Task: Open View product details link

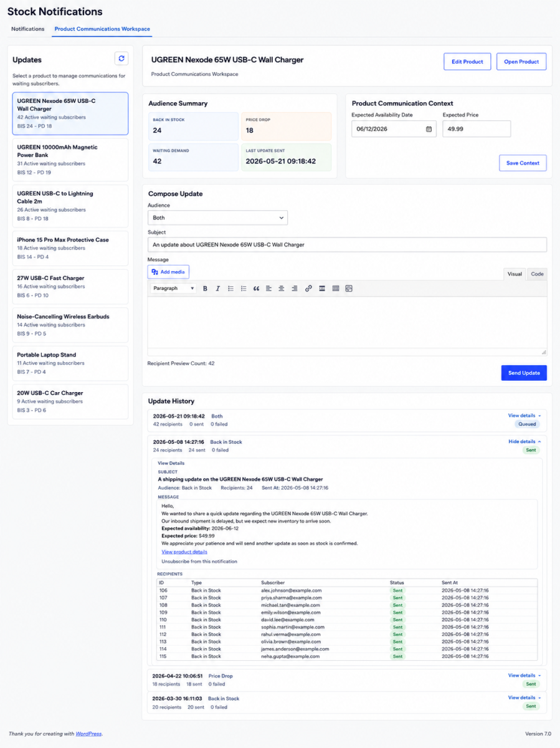Action: pos(184,552)
